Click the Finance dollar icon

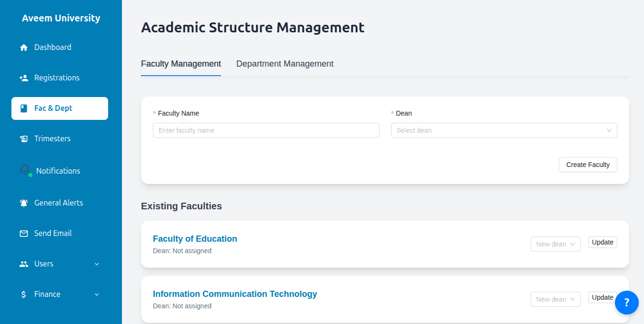(x=24, y=294)
